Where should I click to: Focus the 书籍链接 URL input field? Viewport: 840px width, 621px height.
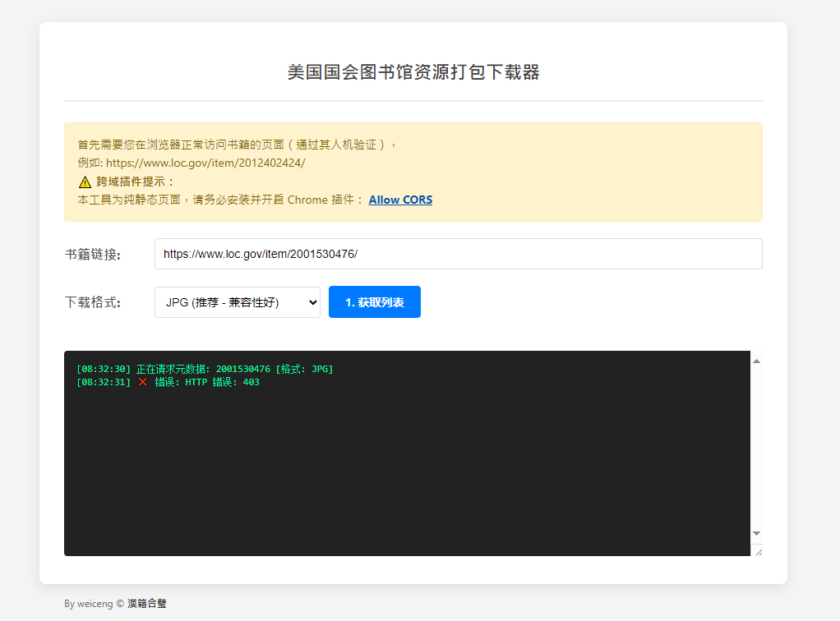pyautogui.click(x=458, y=254)
